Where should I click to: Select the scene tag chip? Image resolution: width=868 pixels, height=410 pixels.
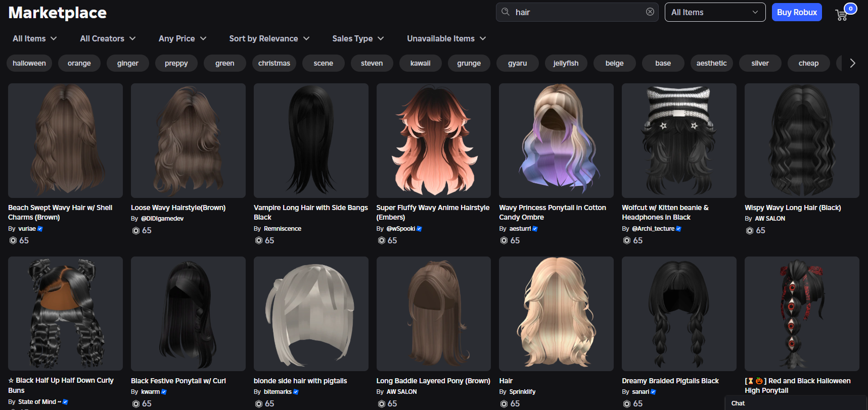pyautogui.click(x=324, y=63)
